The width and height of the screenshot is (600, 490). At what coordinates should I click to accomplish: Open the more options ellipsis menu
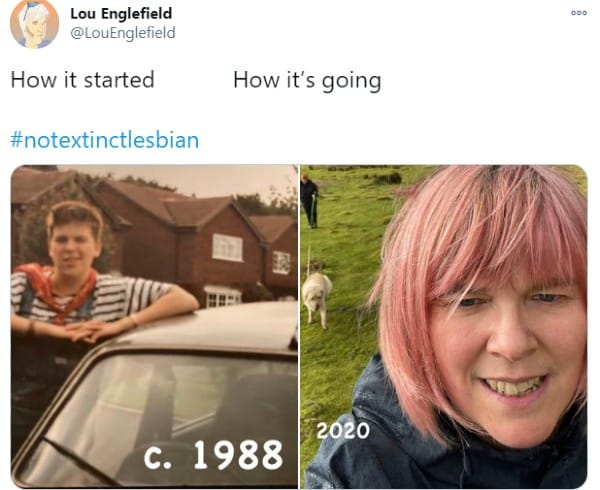[x=579, y=13]
